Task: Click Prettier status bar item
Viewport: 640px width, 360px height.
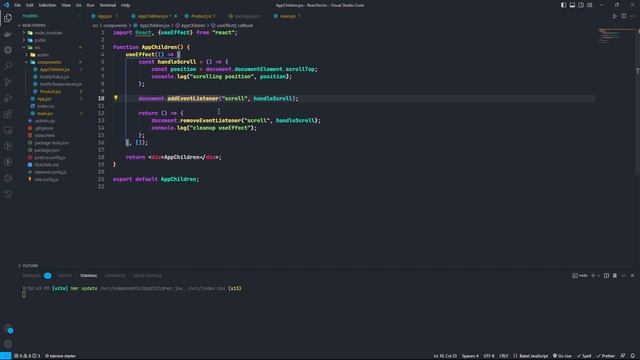Action: point(606,356)
